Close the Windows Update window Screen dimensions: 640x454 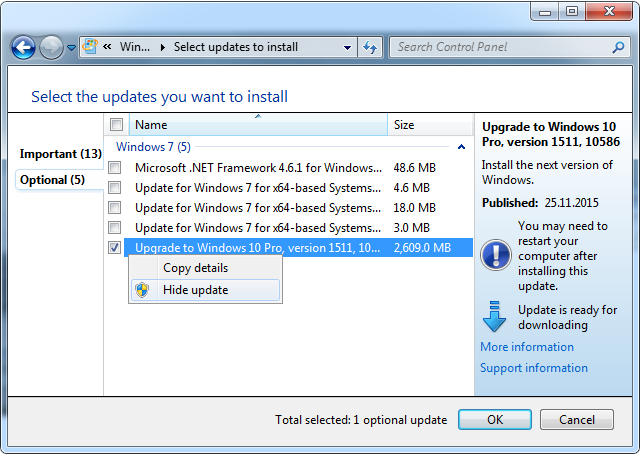pos(609,11)
